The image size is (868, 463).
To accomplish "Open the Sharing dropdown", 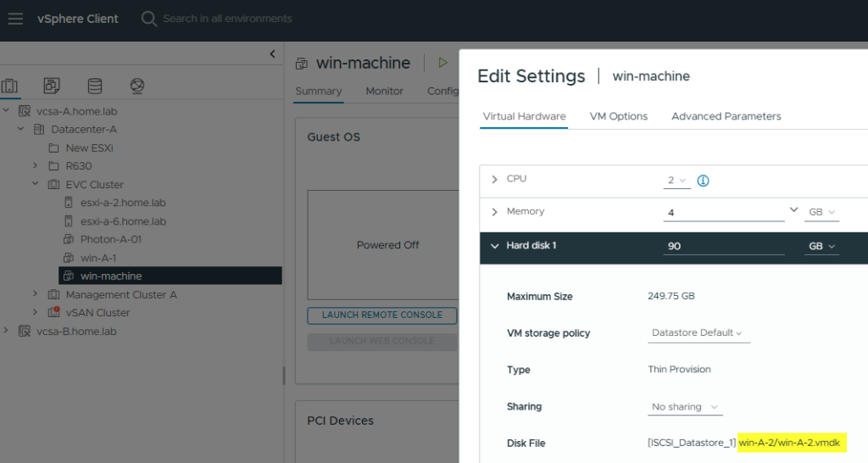I will click(685, 407).
